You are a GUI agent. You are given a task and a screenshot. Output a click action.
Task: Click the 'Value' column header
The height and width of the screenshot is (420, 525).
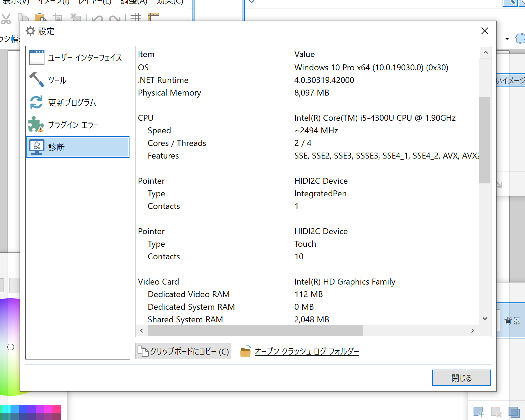304,54
